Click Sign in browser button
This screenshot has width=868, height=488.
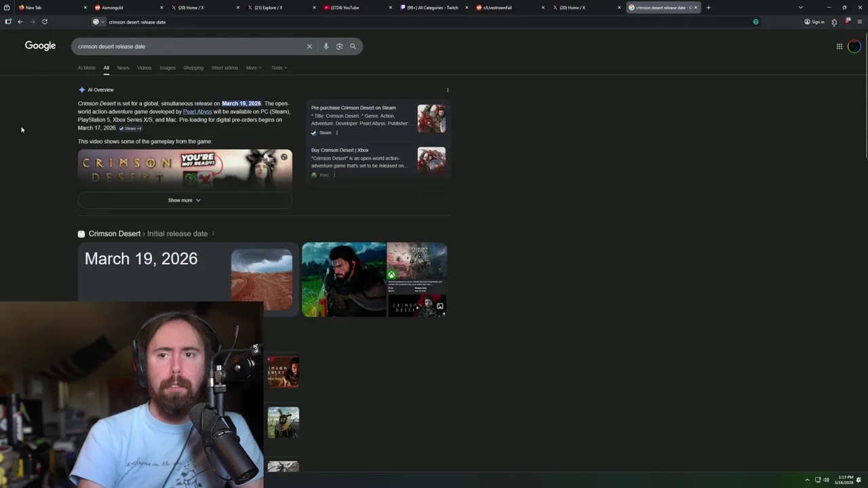pos(814,22)
